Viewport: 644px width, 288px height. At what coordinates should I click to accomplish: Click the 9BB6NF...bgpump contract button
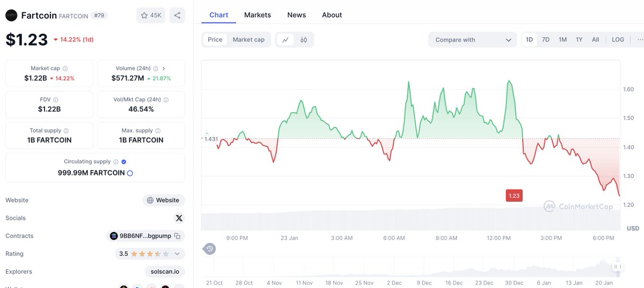146,236
